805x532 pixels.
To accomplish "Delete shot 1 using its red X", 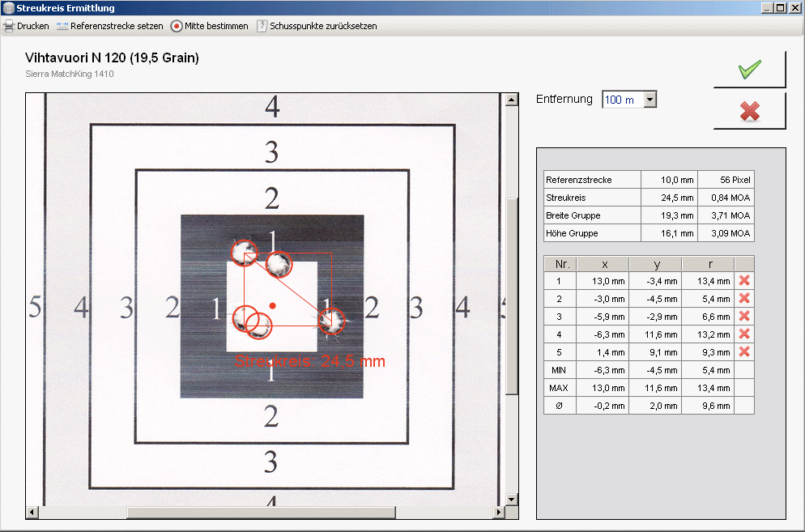I will (744, 280).
